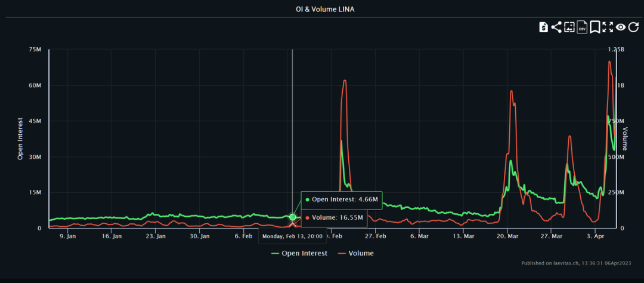Click the OI & Volume LINA title
This screenshot has width=644, height=283.
tap(322, 9)
